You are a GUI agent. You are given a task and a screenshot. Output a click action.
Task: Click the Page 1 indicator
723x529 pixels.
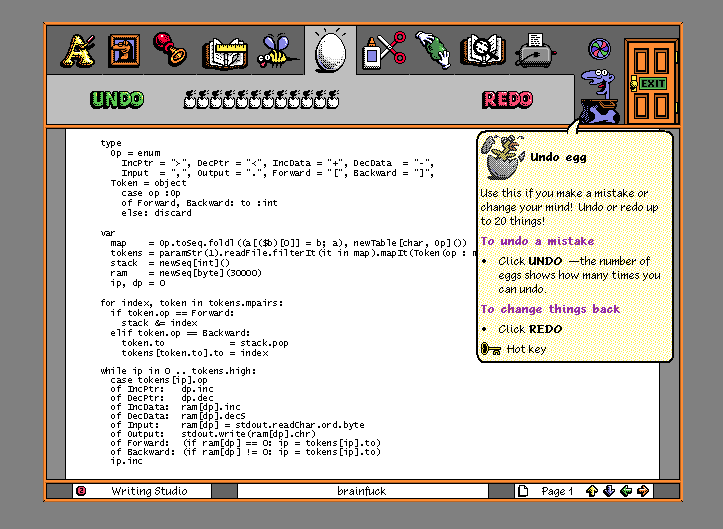click(557, 492)
